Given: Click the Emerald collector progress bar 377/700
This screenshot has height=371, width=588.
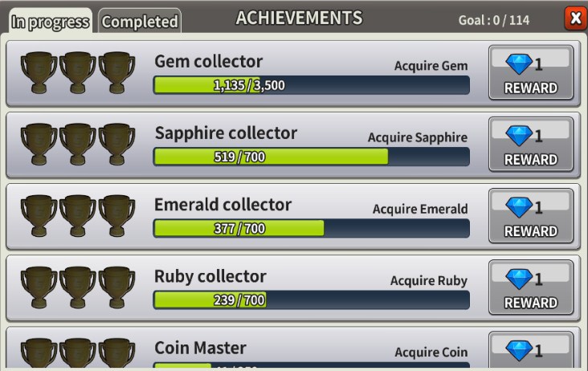Looking at the screenshot, I should tap(311, 228).
